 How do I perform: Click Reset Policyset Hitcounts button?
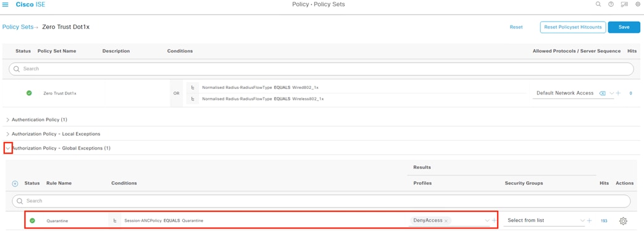point(572,27)
